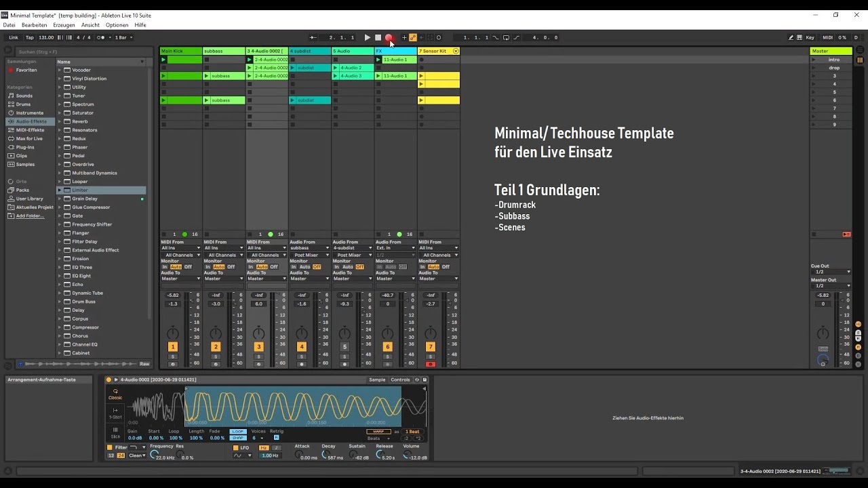The width and height of the screenshot is (868, 488).
Task: Toggle LOOP in Simpler
Action: (x=238, y=432)
